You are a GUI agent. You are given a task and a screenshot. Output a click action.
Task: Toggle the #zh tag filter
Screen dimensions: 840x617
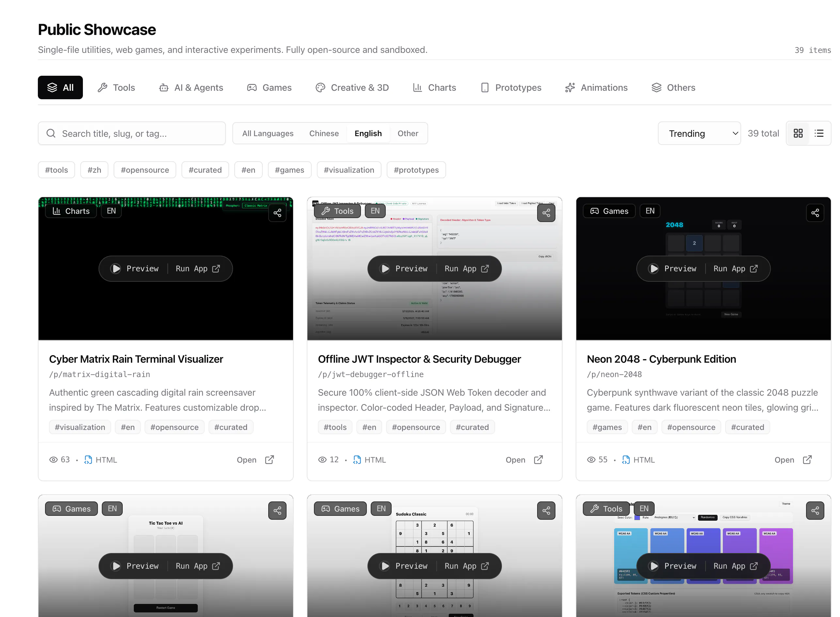coord(94,170)
